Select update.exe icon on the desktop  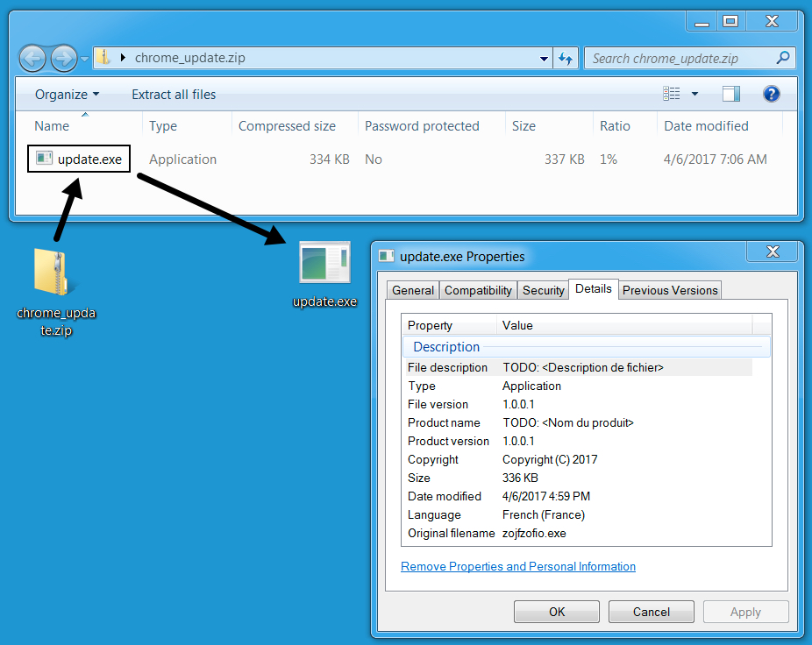(x=324, y=275)
